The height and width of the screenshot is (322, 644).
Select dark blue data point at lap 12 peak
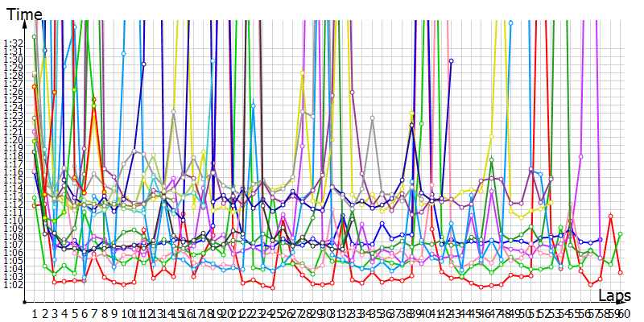click(143, 64)
